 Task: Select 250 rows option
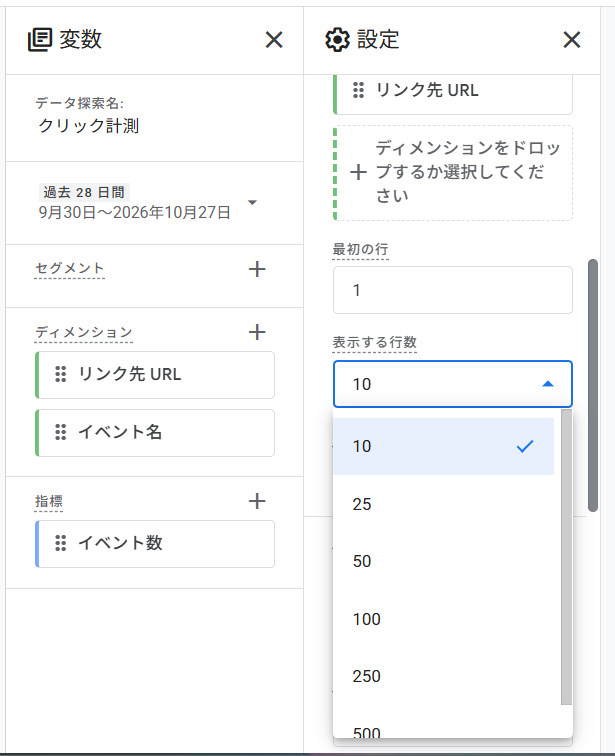pyautogui.click(x=443, y=676)
